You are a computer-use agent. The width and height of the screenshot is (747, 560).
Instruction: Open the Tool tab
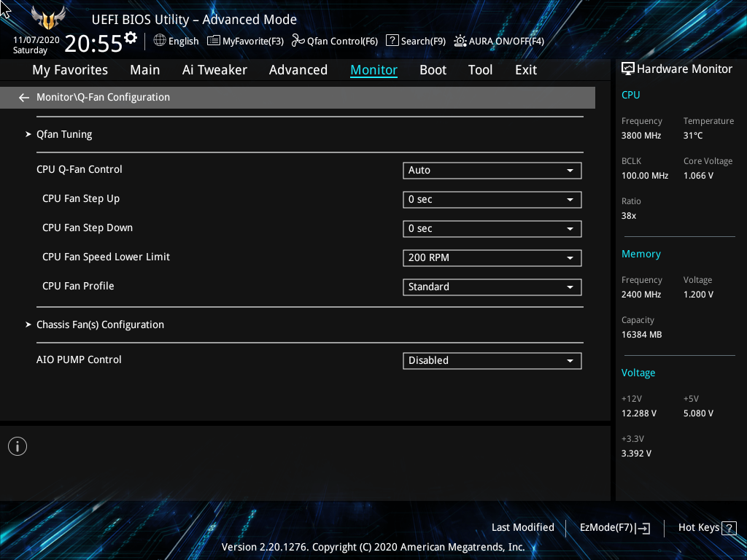(480, 70)
